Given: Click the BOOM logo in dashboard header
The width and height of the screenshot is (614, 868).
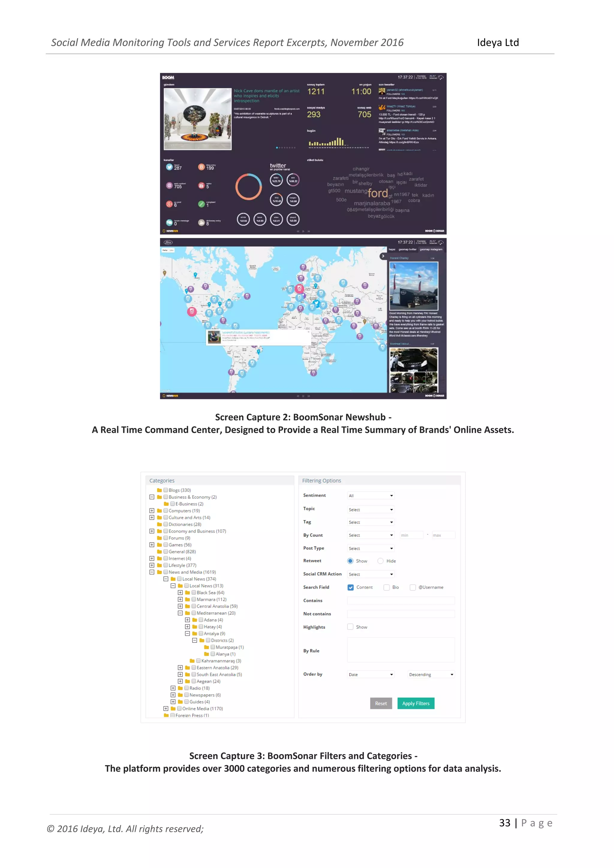Looking at the screenshot, I should tap(168, 78).
